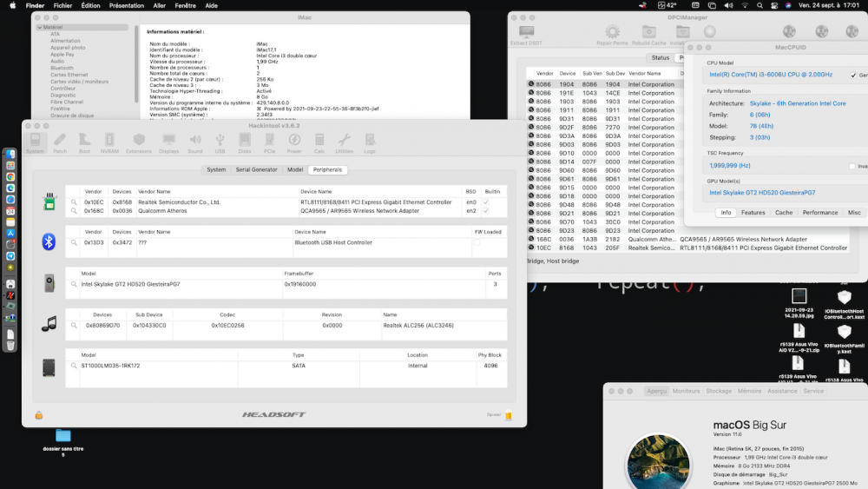
Task: Select the System toolbar icon in Hackintool
Action: [35, 143]
